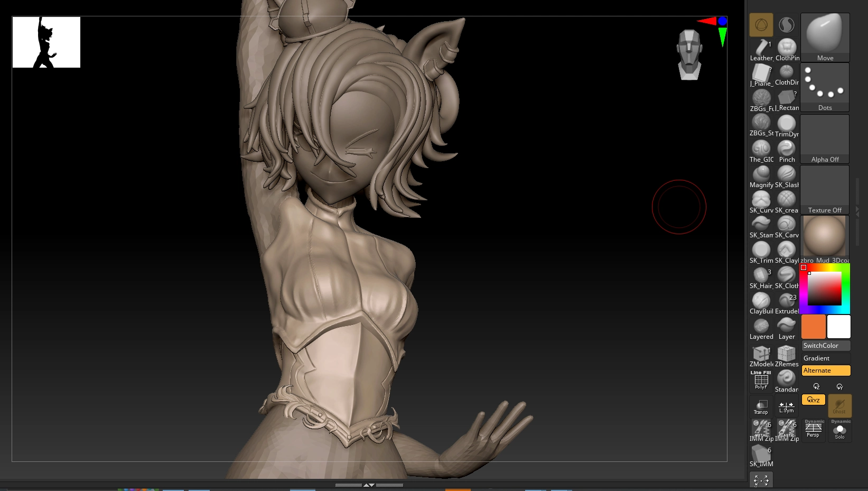868x491 pixels.
Task: Click the tray divider arrows below canvas
Action: [x=369, y=485]
